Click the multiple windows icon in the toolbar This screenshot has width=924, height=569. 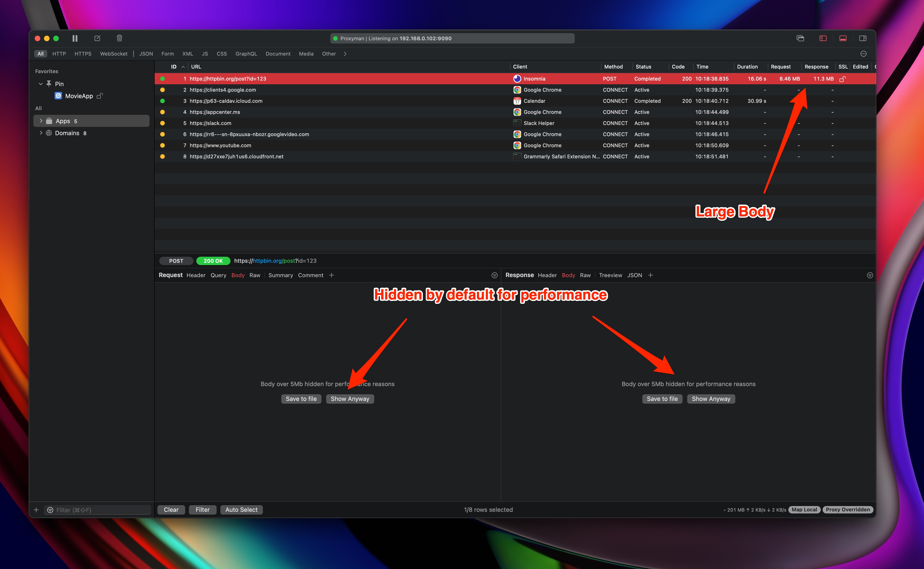coord(800,38)
